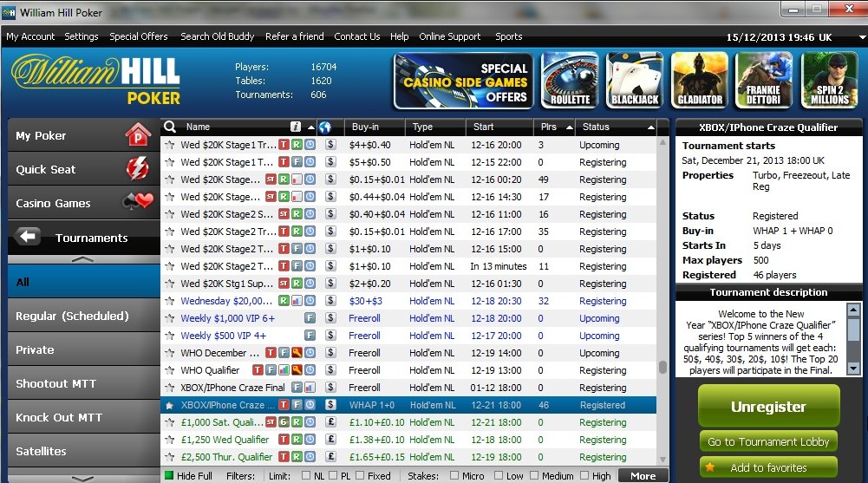Image resolution: width=868 pixels, height=483 pixels.
Task: Click pound currency icon on £2,500 Thur. Qualifier
Action: click(330, 456)
